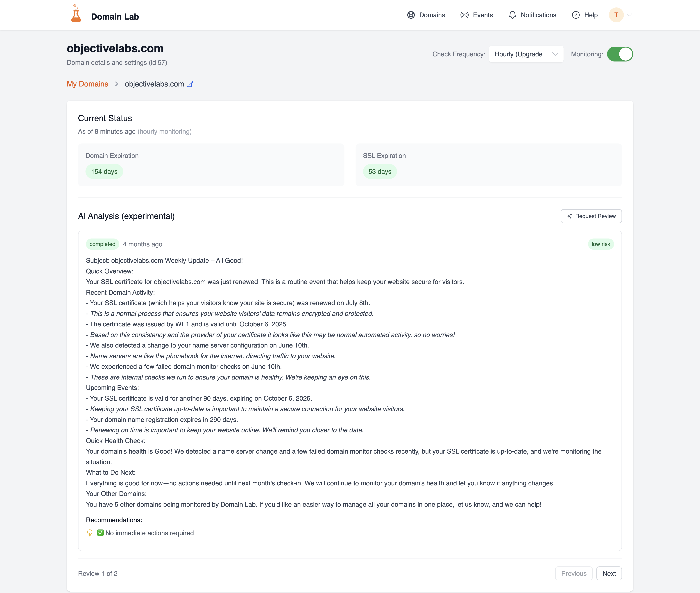Image resolution: width=700 pixels, height=593 pixels.
Task: Click the question mark Help icon
Action: point(576,15)
